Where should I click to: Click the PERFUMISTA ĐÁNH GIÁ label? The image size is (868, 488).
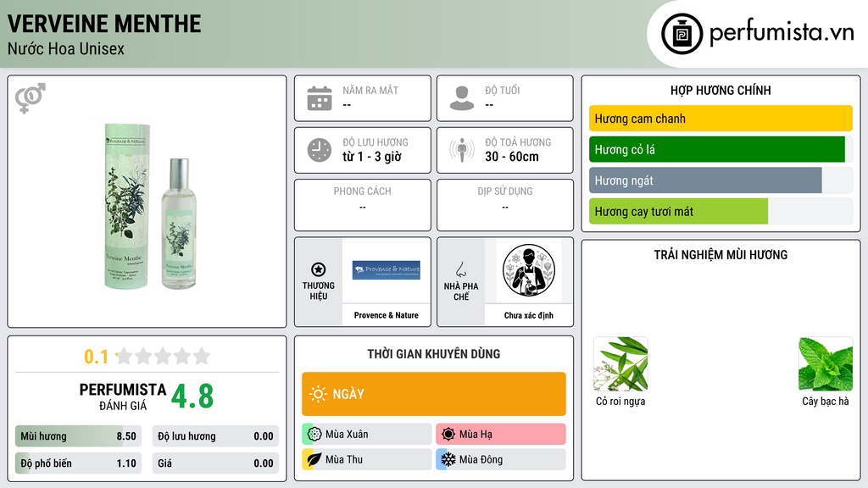coord(123,396)
